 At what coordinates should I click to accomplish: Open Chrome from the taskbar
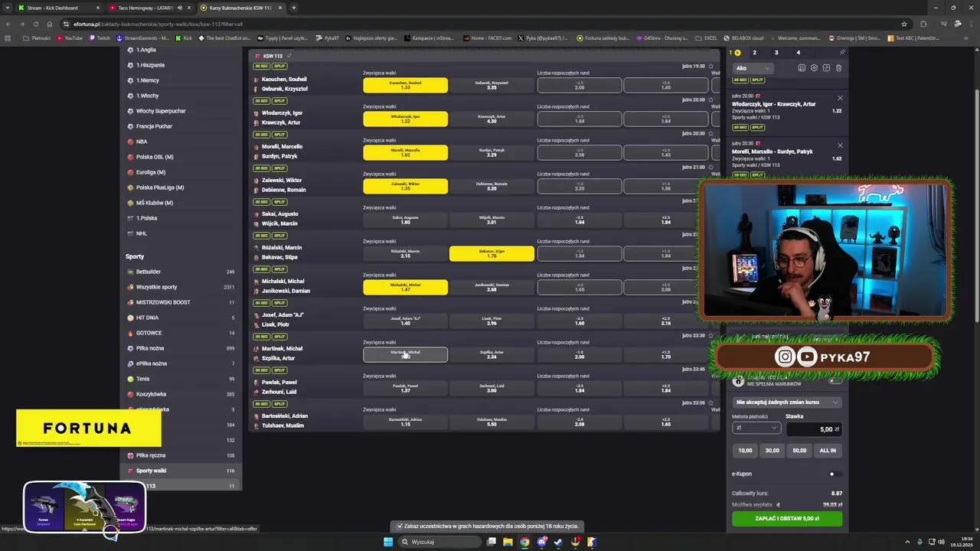click(524, 542)
